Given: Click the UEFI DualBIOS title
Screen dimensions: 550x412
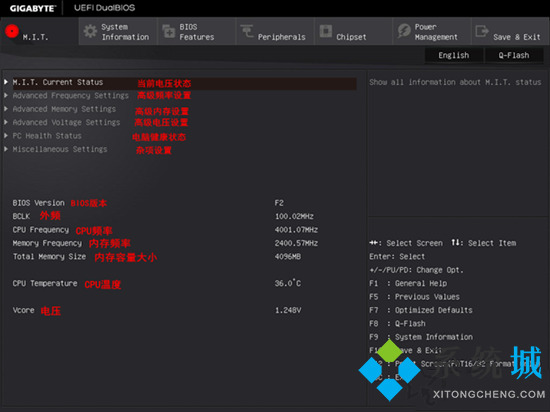Looking at the screenshot, I should tap(105, 8).
